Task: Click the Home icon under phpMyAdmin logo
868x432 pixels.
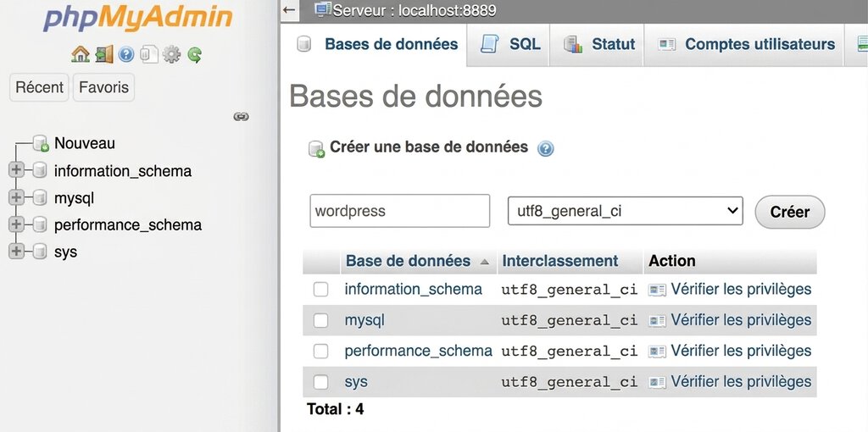Action: [81, 54]
